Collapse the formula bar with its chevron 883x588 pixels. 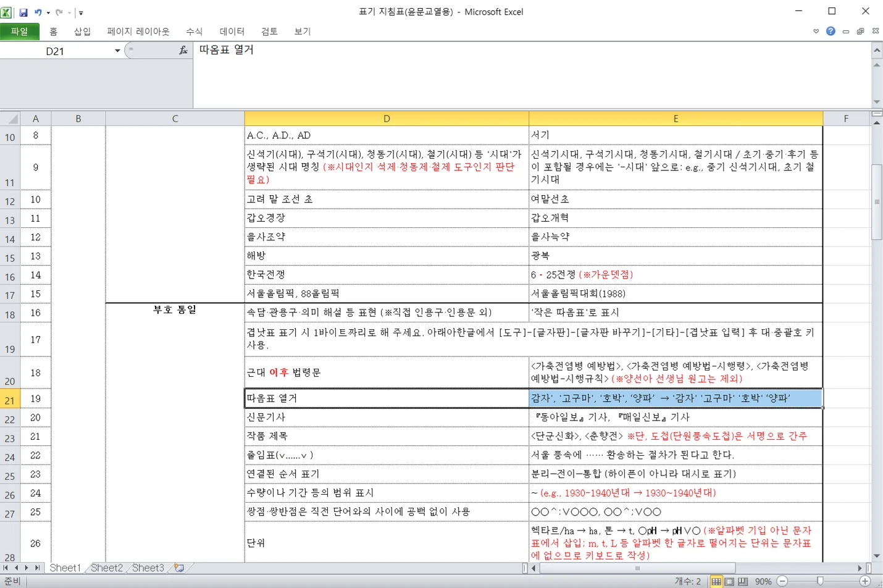tap(877, 50)
